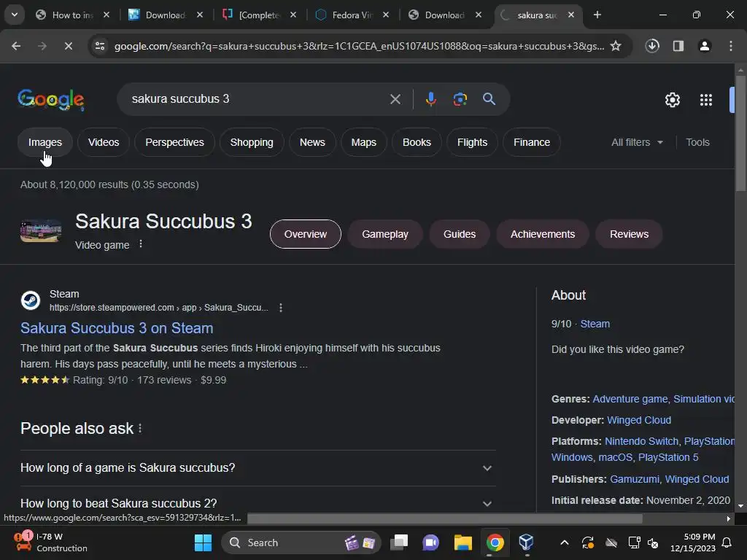Viewport: 747px width, 560px height.
Task: Open Winged Cloud developer link
Action: (639, 420)
